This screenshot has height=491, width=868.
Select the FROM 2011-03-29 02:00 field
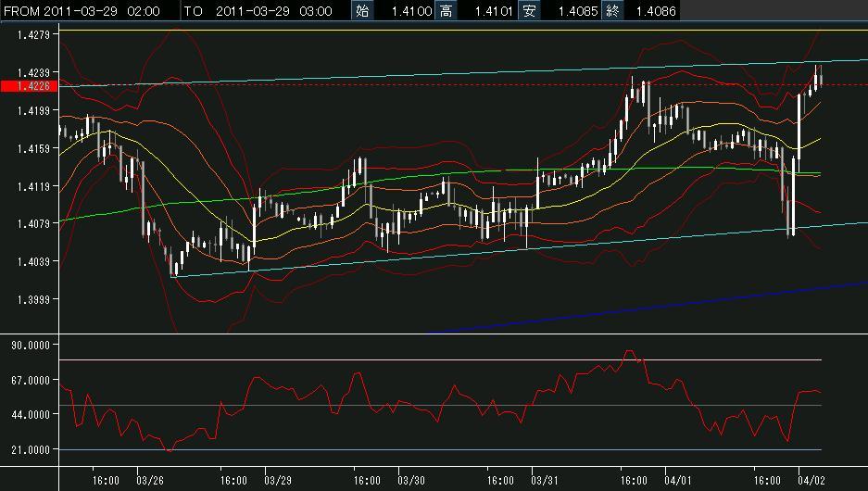pos(81,11)
